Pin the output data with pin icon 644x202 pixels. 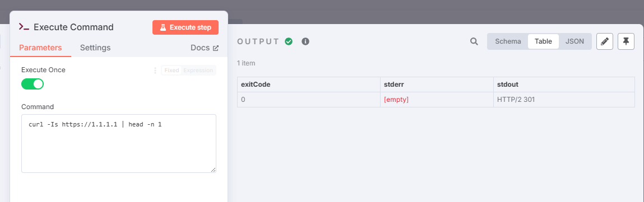[626, 41]
